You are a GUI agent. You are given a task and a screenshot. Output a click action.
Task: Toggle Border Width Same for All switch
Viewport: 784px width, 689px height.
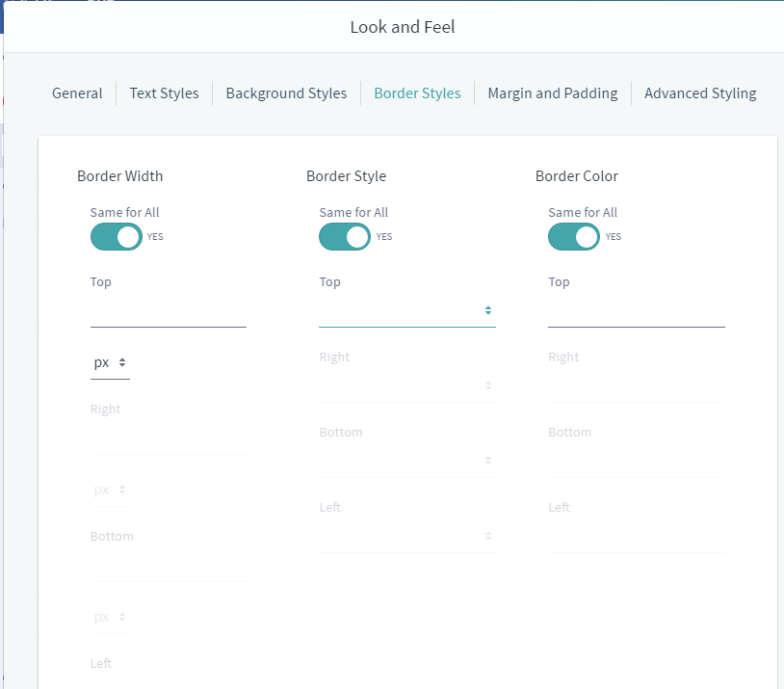point(116,237)
